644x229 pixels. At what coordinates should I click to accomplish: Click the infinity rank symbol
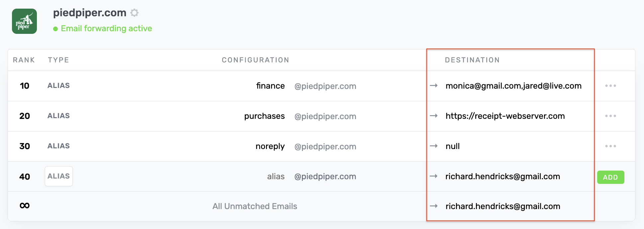(25, 206)
